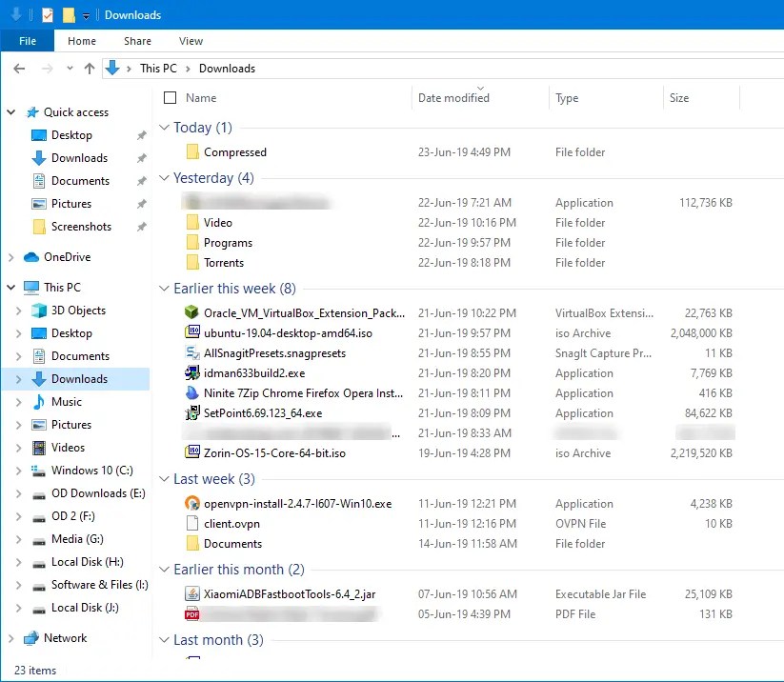Check the select-all box beside Name column
Image resolution: width=784 pixels, height=682 pixels.
168,97
